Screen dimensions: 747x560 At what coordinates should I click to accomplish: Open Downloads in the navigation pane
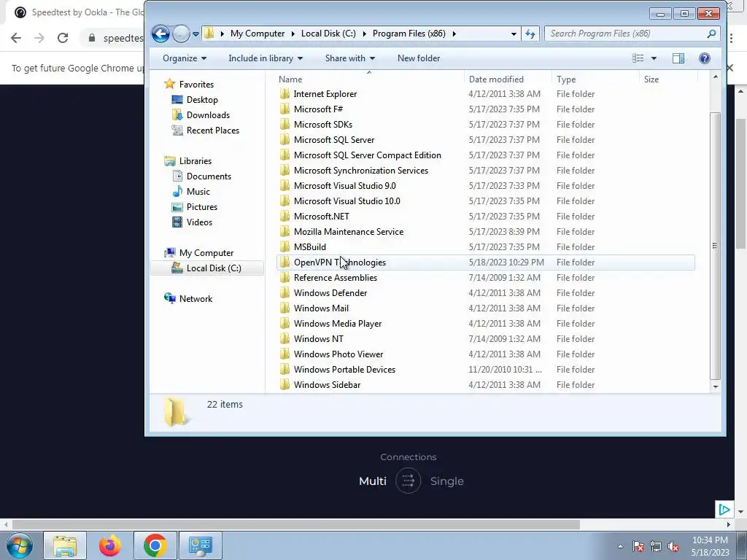click(x=208, y=114)
